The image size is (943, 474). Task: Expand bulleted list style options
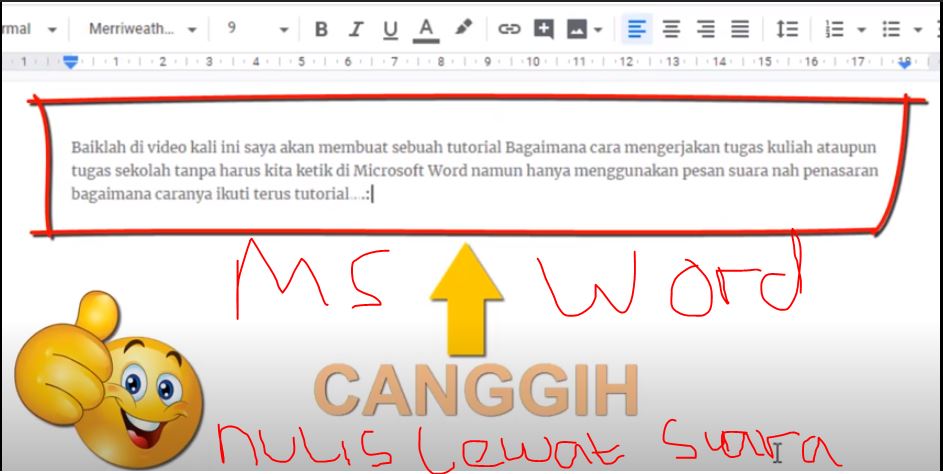(918, 29)
